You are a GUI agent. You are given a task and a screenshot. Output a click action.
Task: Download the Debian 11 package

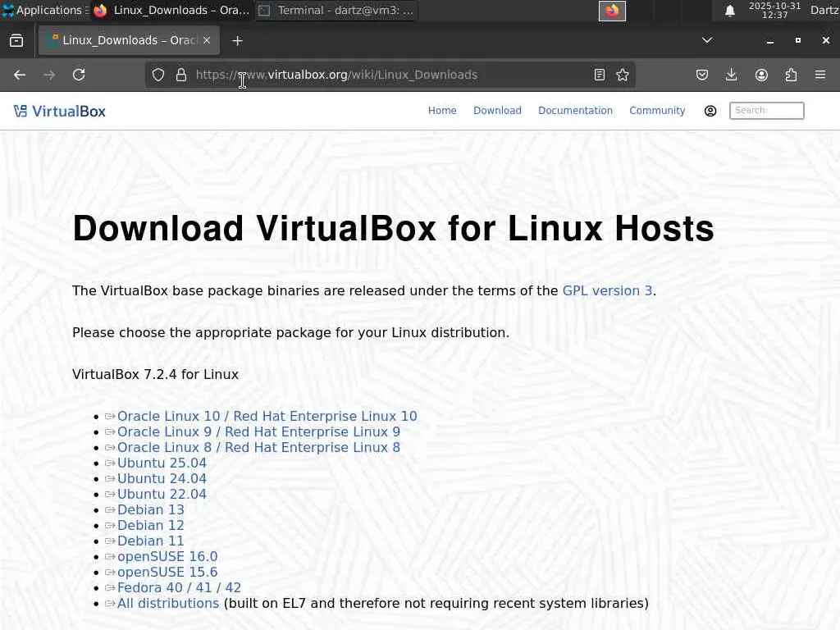pyautogui.click(x=151, y=541)
